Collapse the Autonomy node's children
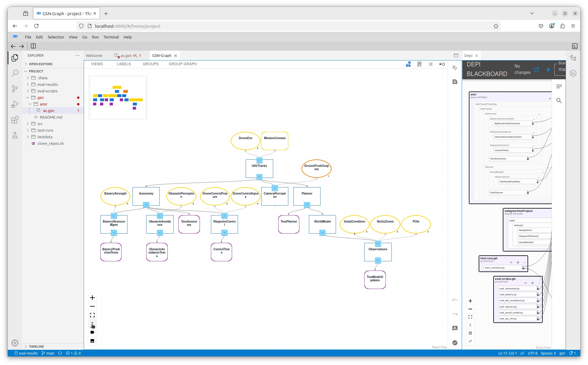 pos(146,205)
